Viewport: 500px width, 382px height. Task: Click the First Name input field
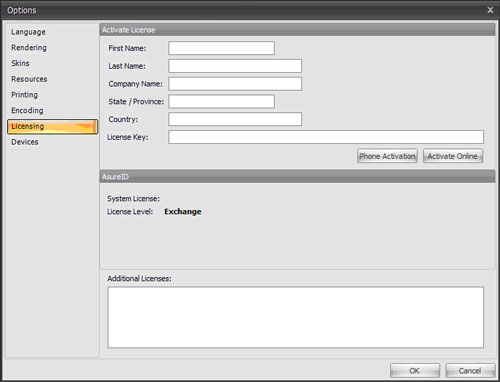221,48
